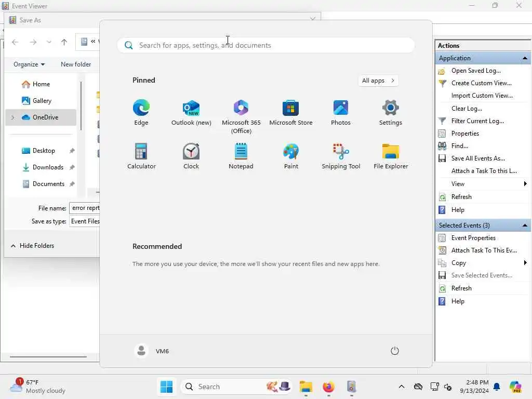Click the All apps button

378,81
